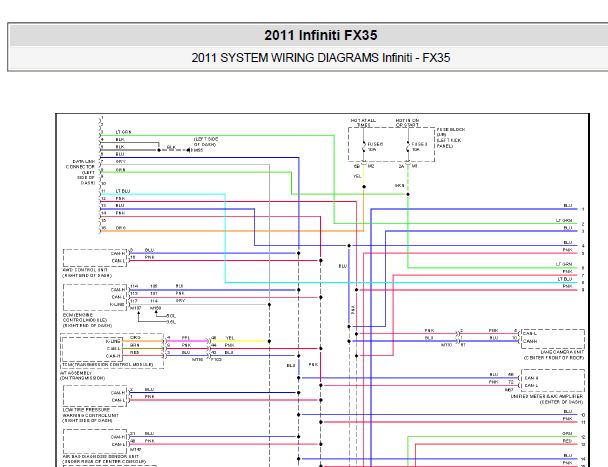Click the "AIR BAG DIAGNOSIS SENSOR UNIT" label
This screenshot has width=608, height=467.
click(x=100, y=457)
